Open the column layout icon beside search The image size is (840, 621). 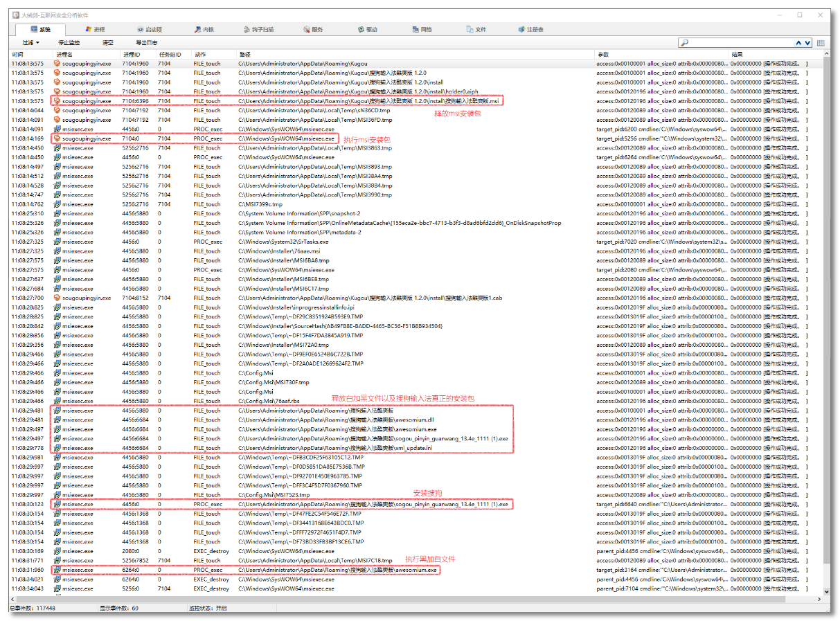(x=821, y=43)
